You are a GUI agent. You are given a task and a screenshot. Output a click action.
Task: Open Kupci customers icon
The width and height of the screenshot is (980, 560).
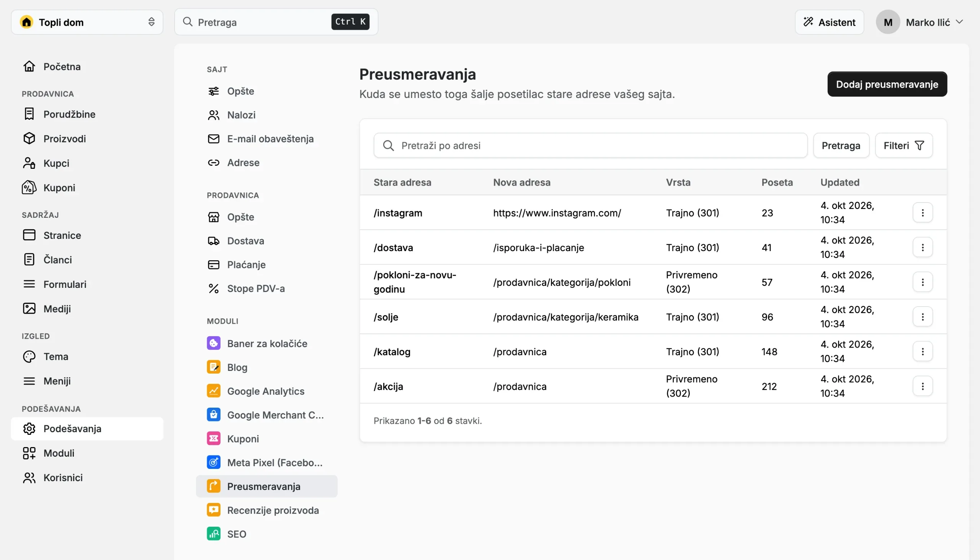[29, 163]
